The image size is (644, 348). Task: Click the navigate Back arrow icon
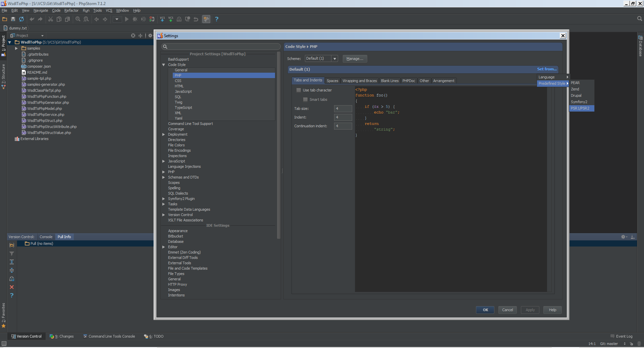(x=97, y=19)
